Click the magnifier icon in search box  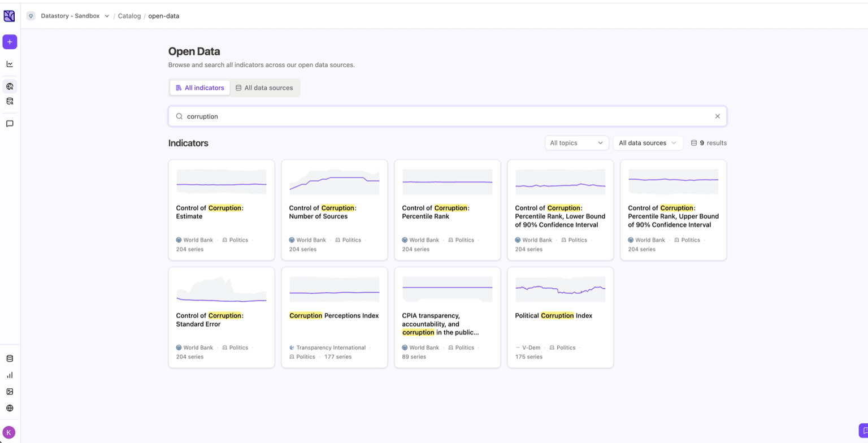[x=179, y=116]
